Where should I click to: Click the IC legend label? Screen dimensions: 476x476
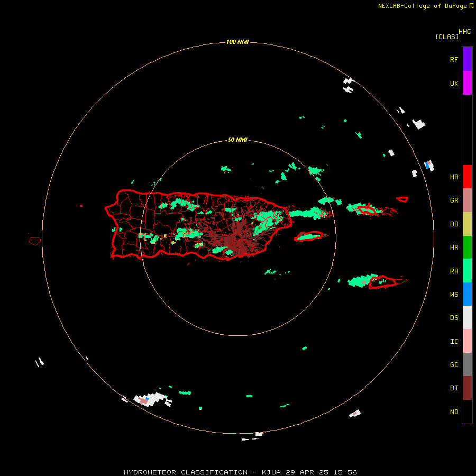tap(454, 342)
